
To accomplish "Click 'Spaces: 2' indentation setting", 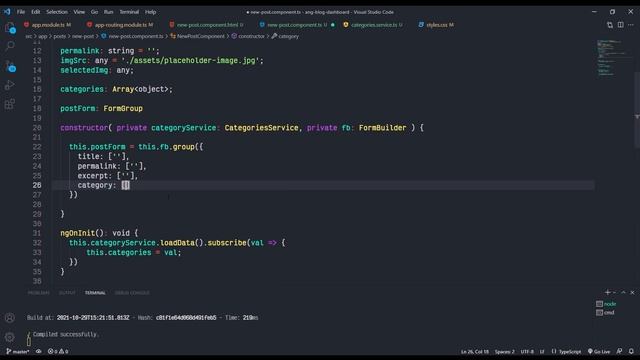I will click(x=504, y=351).
